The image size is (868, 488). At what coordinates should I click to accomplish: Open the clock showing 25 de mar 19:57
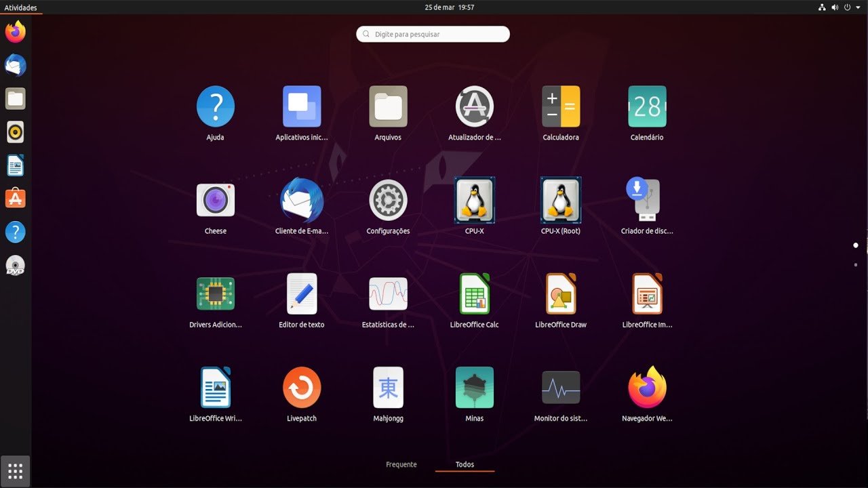point(449,7)
